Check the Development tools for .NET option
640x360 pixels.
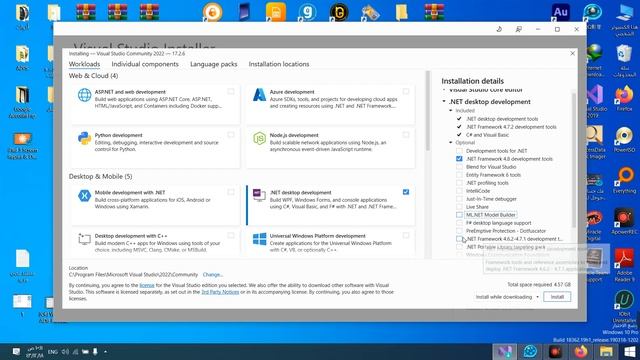coord(459,151)
